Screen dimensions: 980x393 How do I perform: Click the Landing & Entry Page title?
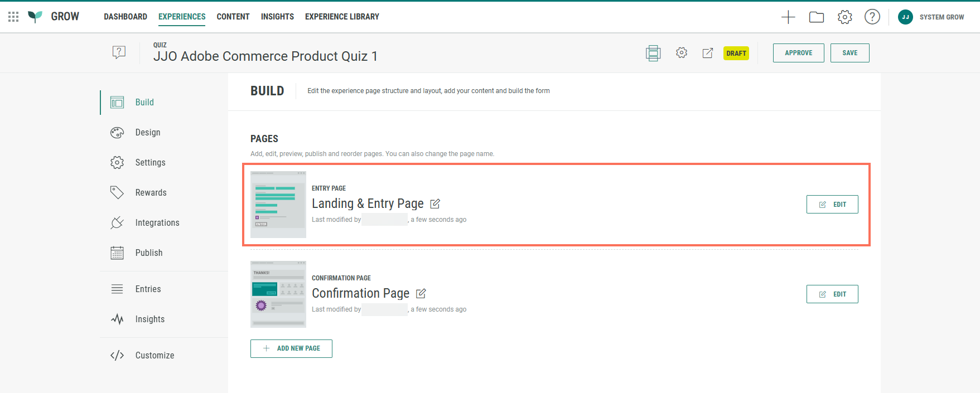coord(368,204)
